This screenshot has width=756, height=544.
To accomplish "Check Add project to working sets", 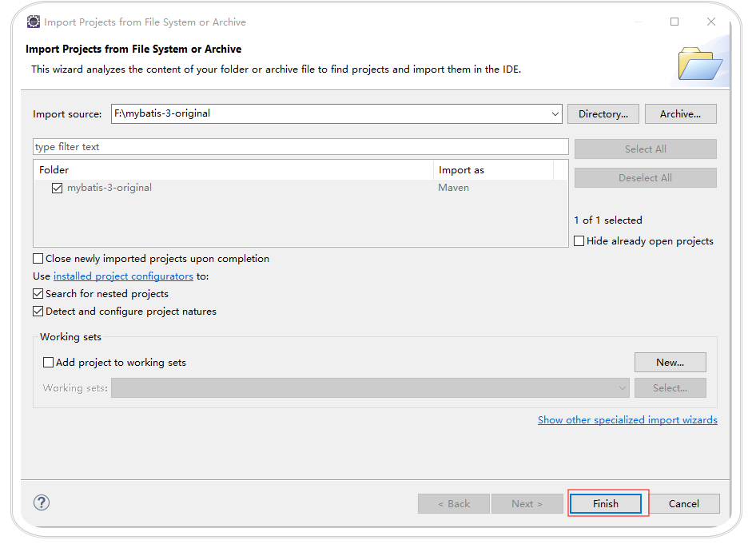I will [x=49, y=363].
